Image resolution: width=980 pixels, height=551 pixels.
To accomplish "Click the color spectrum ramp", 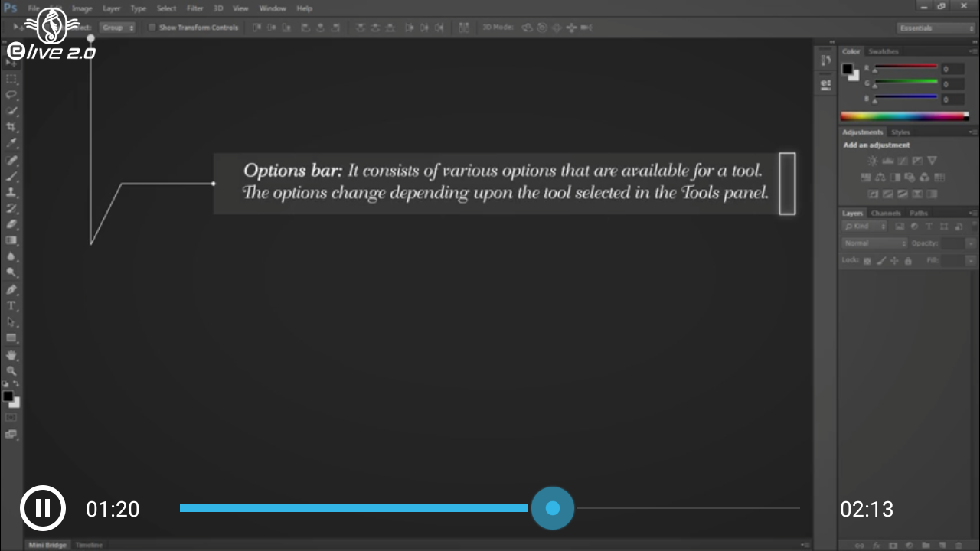I will pyautogui.click(x=904, y=116).
